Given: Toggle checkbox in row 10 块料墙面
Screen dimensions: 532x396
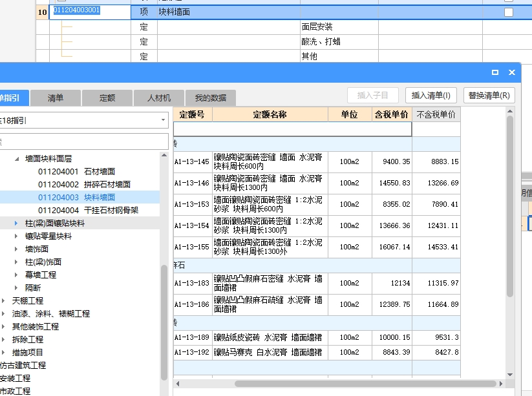Looking at the screenshot, I should (x=509, y=12).
